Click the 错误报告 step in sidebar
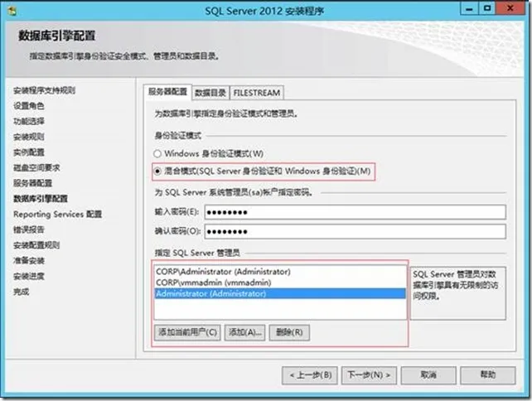This screenshot has width=532, height=401. (29, 229)
